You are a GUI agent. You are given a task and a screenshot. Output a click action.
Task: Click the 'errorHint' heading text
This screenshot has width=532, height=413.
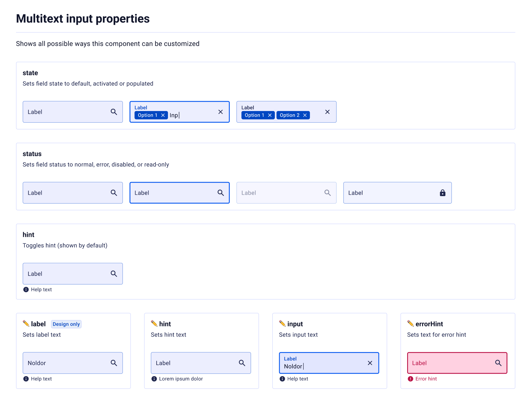click(429, 324)
